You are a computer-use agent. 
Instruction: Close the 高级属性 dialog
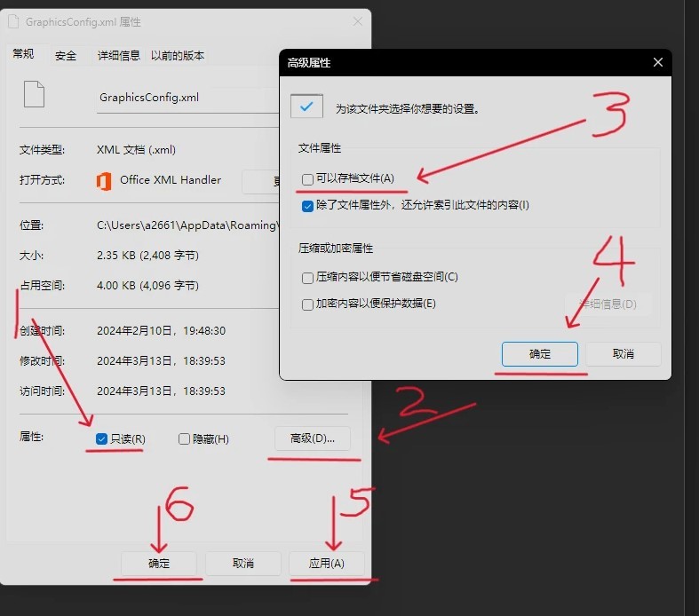pyautogui.click(x=658, y=62)
